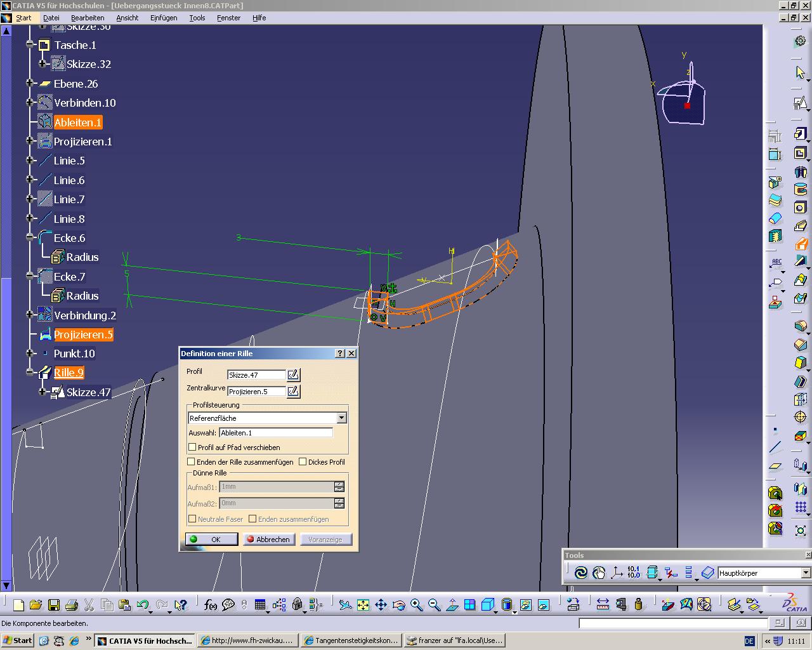
Task: Open the Datei menu
Action: 51,18
